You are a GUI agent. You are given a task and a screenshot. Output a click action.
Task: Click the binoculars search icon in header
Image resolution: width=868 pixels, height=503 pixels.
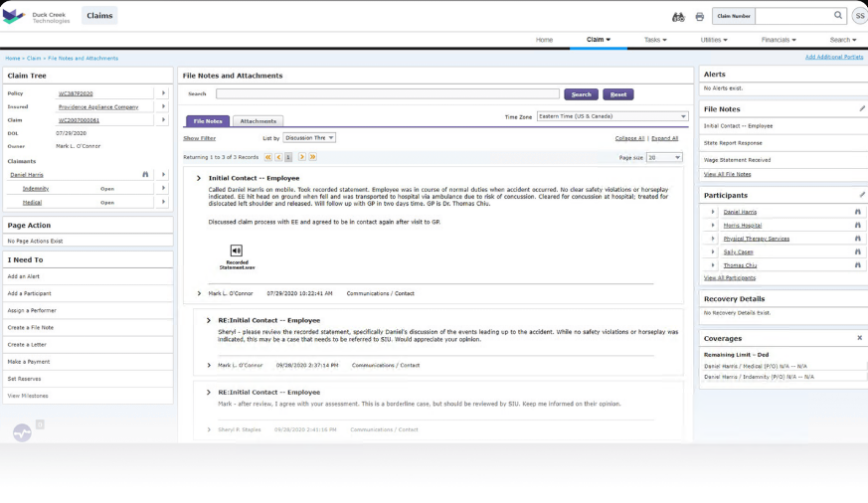[678, 17]
